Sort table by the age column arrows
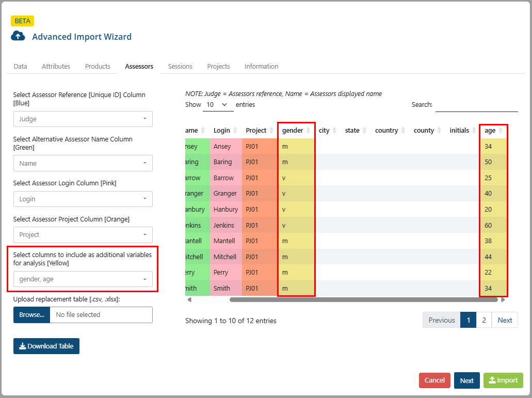The image size is (532, 398). 501,130
